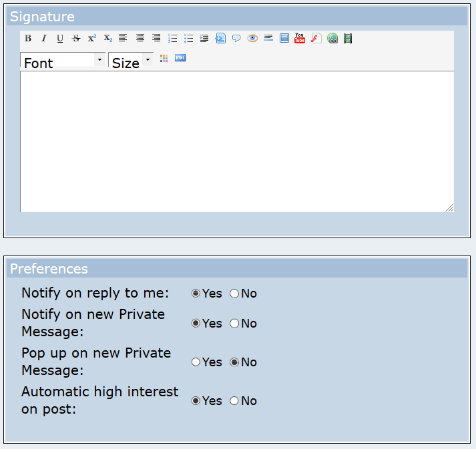Screen dimensions: 476x449
Task: Insert a quote bubble
Action: [236, 38]
